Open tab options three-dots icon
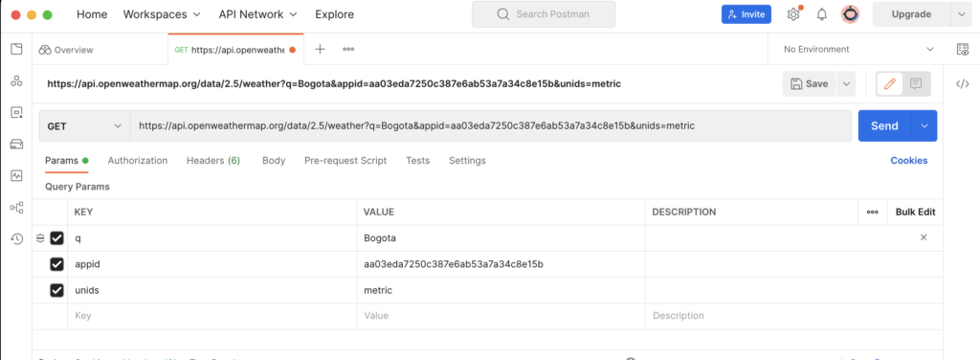This screenshot has height=360, width=980. point(348,50)
